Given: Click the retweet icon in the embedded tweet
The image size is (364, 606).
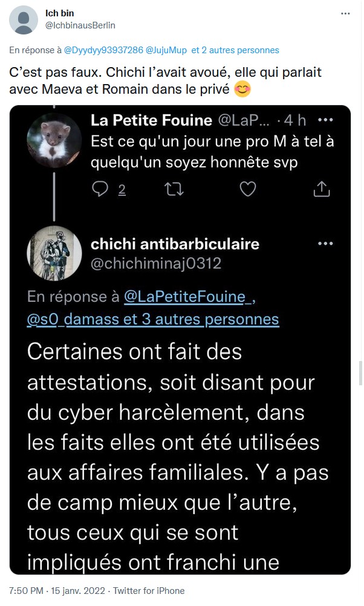Looking at the screenshot, I should 174,189.
